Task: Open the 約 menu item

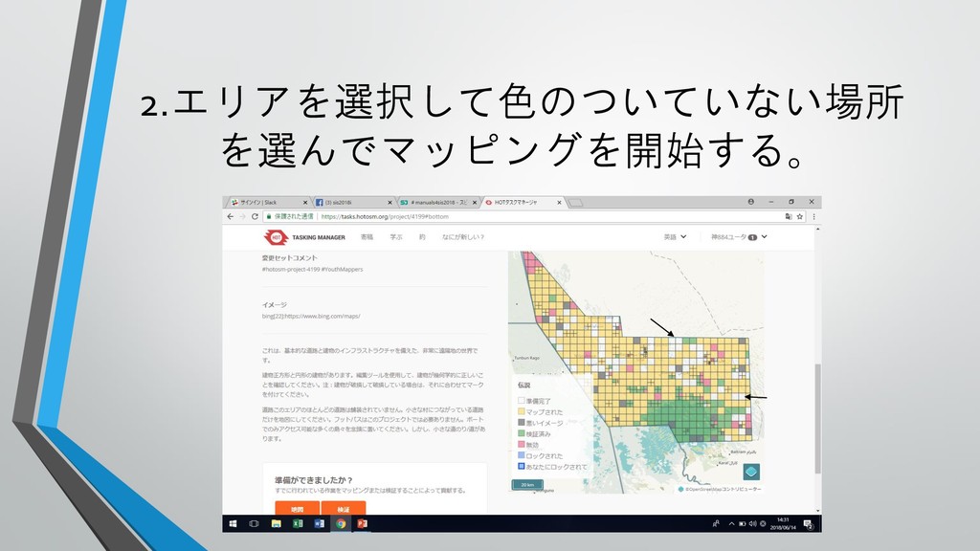Action: coord(422,237)
